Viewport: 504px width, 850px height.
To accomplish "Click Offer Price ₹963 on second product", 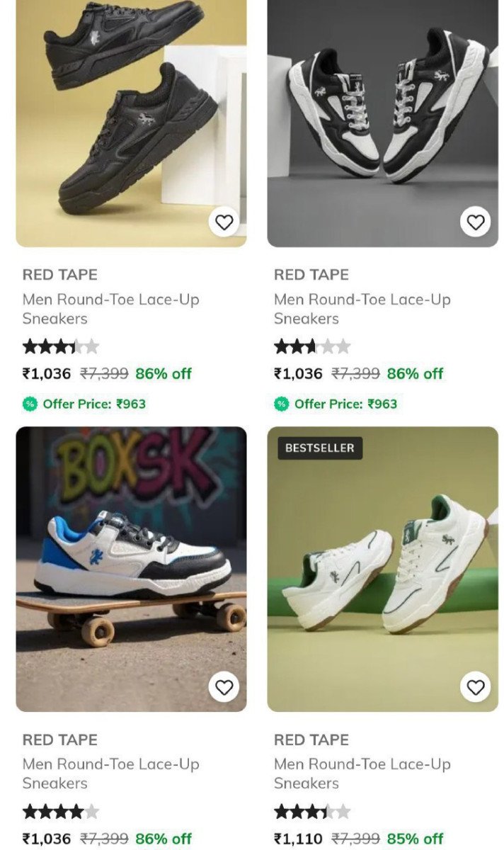I will pyautogui.click(x=345, y=404).
